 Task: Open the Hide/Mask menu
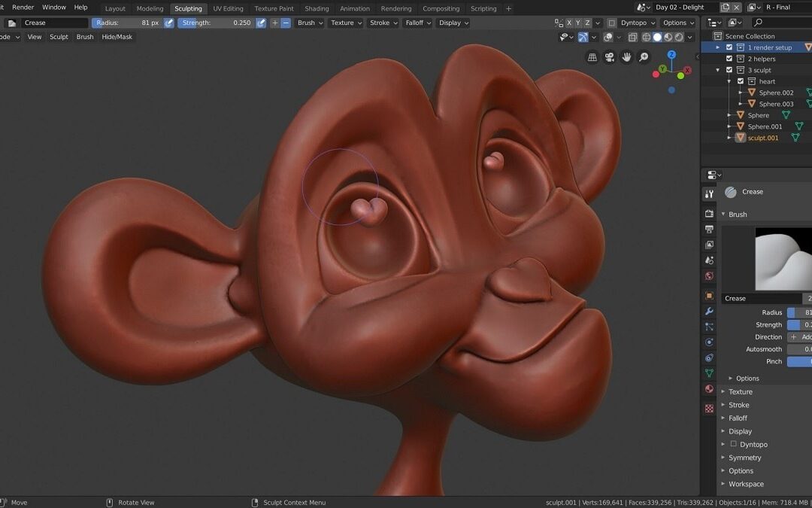click(117, 37)
